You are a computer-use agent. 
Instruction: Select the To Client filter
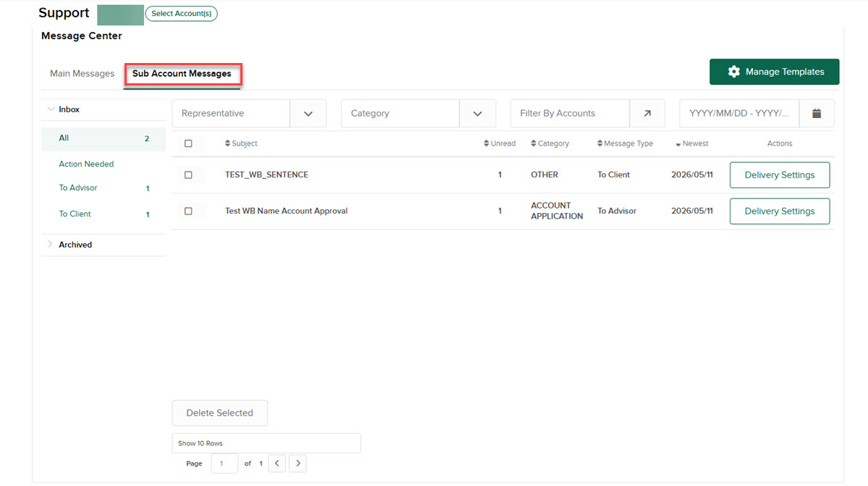75,214
